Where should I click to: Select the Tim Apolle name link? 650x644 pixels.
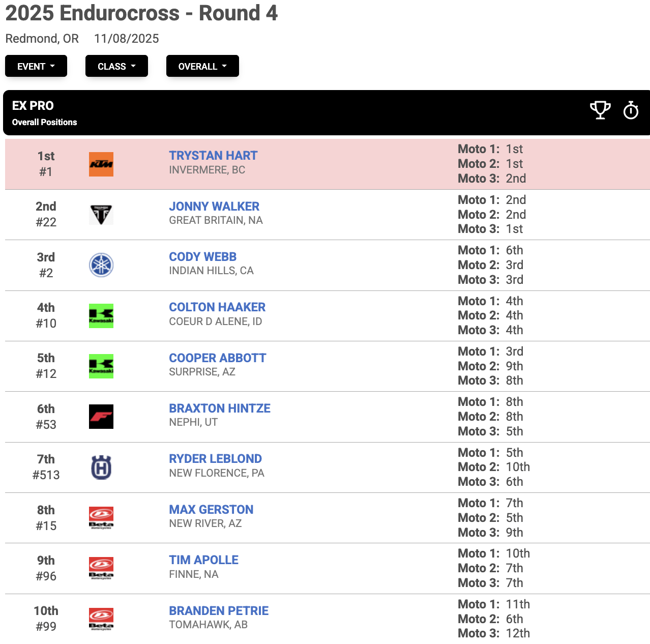point(203,560)
